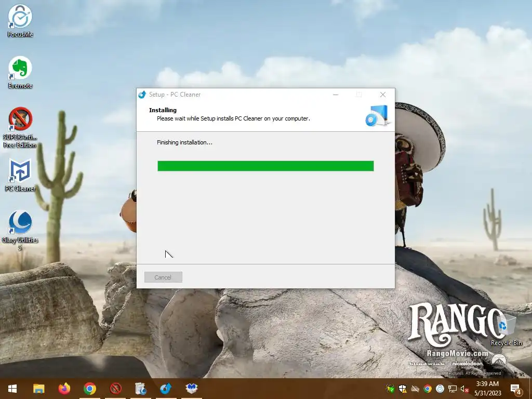532x399 pixels.
Task: Open the Malwarebytes box icon on the taskbar
Action: [192, 389]
